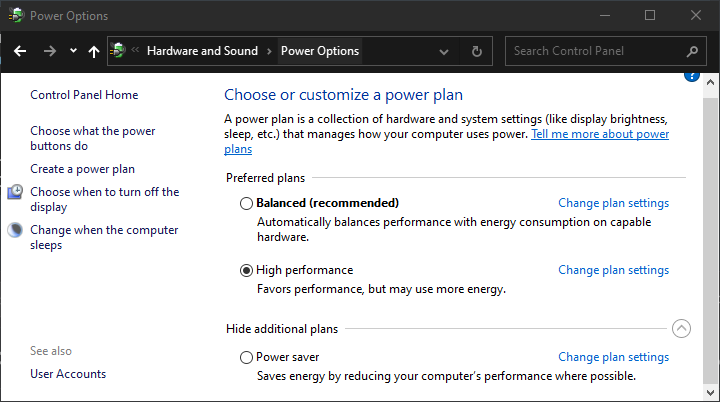The image size is (720, 402).
Task: Click the vertical scrollbar thumb
Action: point(710,241)
